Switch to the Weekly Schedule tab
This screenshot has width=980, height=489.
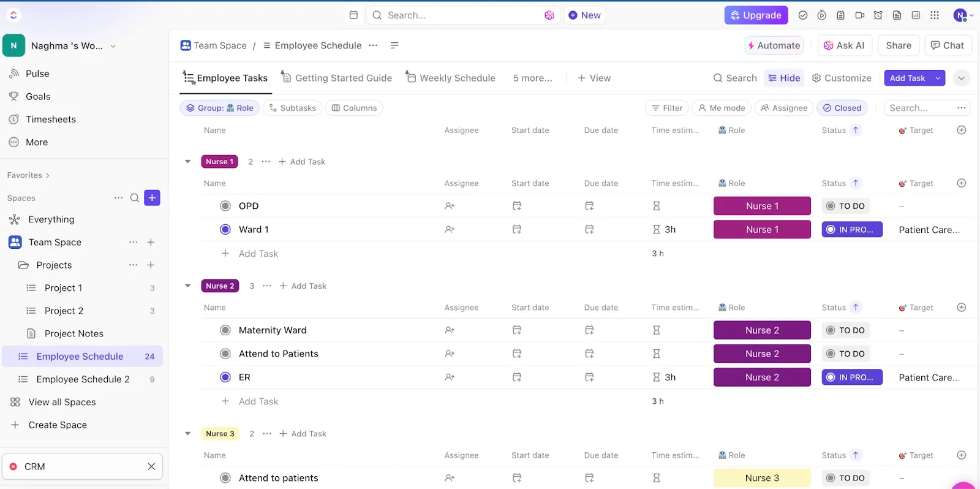(x=451, y=78)
